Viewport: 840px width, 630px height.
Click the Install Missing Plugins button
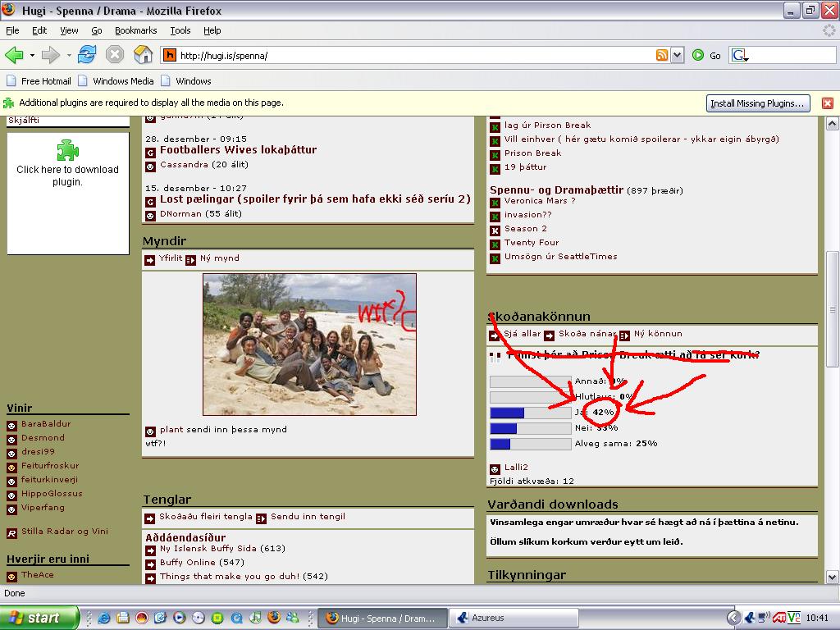click(757, 103)
